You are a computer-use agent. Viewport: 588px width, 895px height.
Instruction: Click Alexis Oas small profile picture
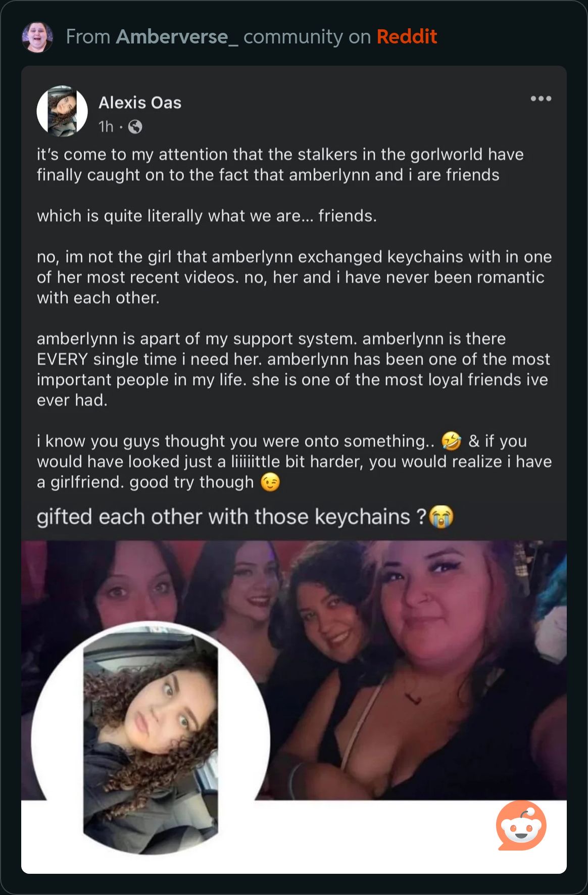62,111
